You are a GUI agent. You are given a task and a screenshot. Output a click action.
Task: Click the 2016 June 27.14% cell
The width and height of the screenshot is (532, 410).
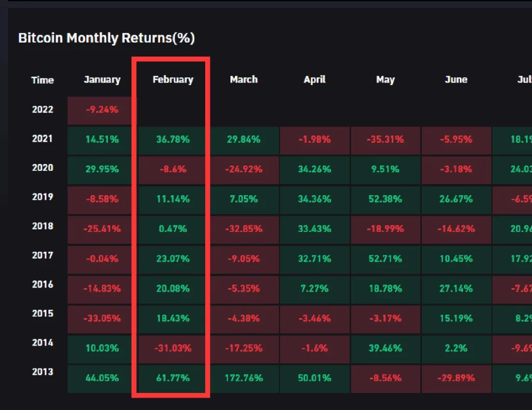pos(456,290)
